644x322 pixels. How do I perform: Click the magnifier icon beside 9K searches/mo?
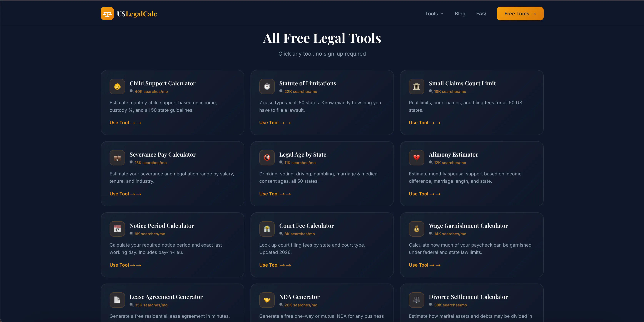tap(131, 234)
